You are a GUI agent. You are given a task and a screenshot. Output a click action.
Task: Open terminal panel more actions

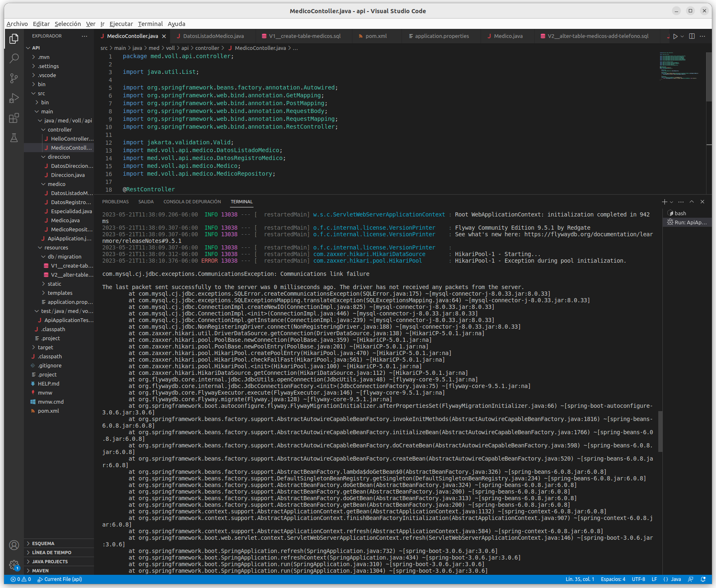[x=681, y=202]
